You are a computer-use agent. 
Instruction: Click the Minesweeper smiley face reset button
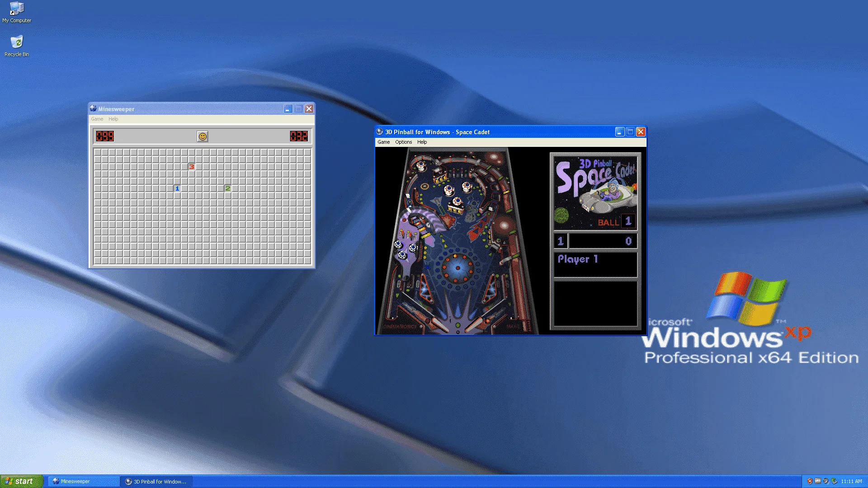point(203,136)
